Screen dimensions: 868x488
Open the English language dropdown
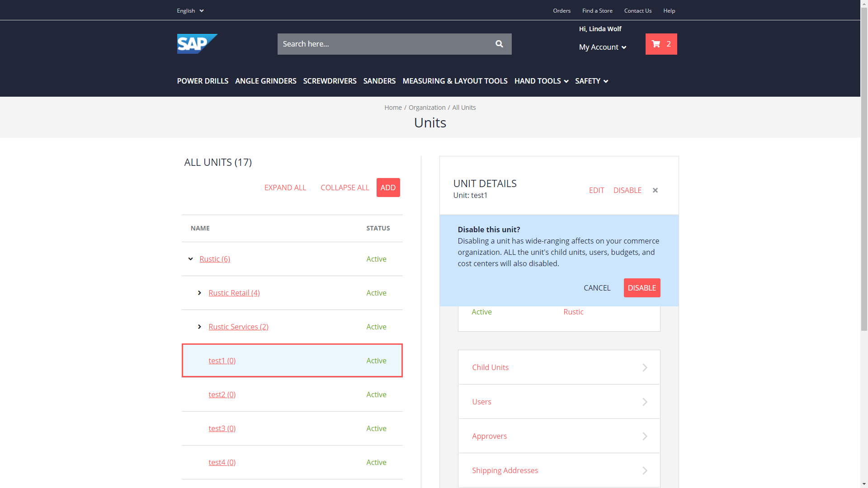(190, 10)
